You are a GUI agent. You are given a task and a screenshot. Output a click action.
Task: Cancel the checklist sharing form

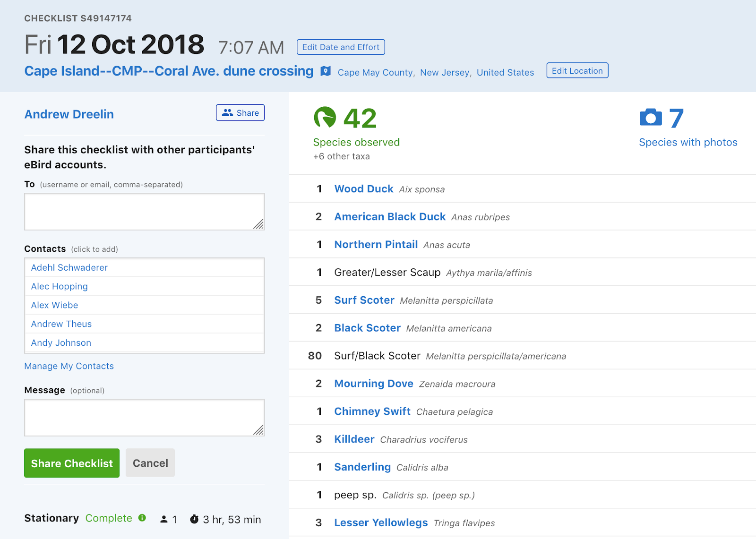[150, 463]
